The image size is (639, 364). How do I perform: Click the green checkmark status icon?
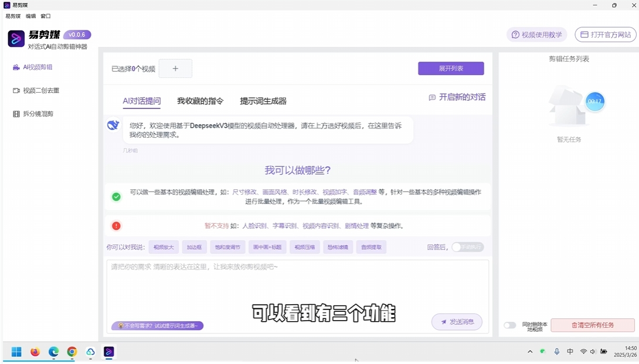point(116,197)
